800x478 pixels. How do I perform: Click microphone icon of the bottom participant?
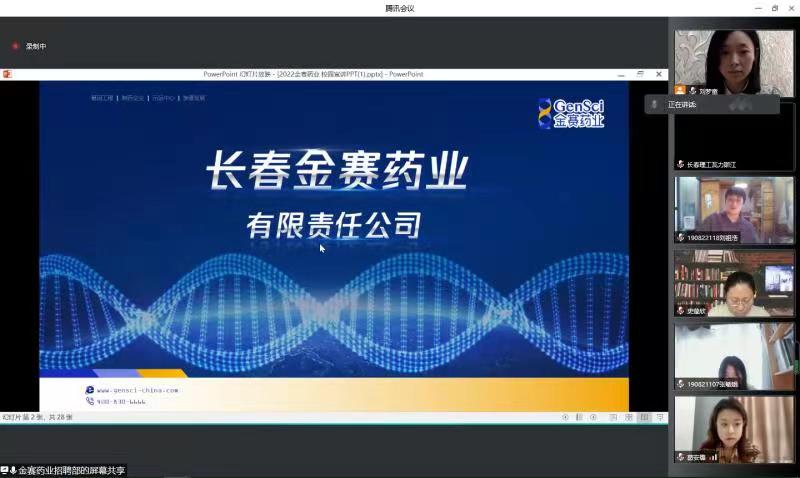680,457
